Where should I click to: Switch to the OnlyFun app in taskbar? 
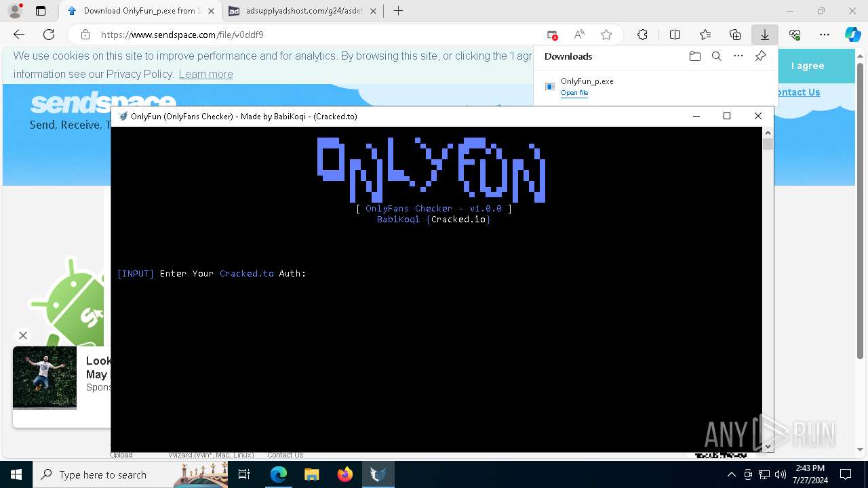coord(378,474)
